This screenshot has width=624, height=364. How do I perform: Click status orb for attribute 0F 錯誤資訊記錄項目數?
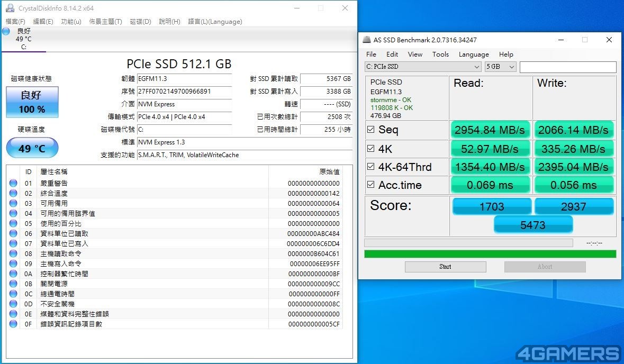[x=14, y=324]
